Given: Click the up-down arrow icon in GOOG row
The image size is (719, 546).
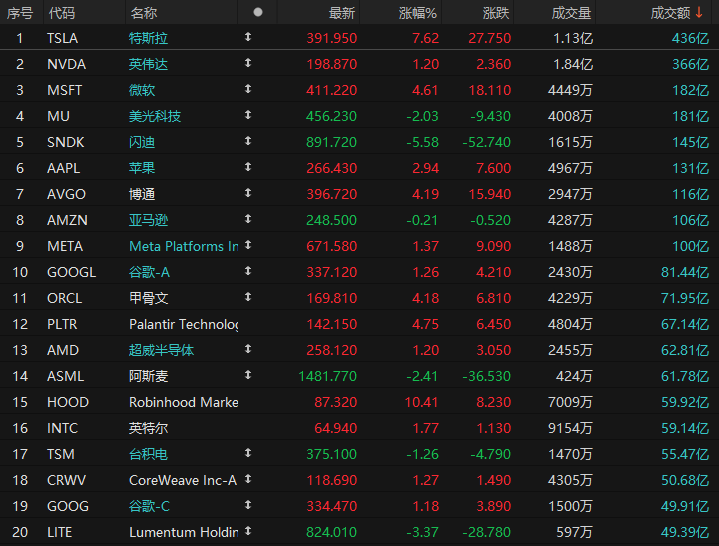Looking at the screenshot, I should pos(248,505).
